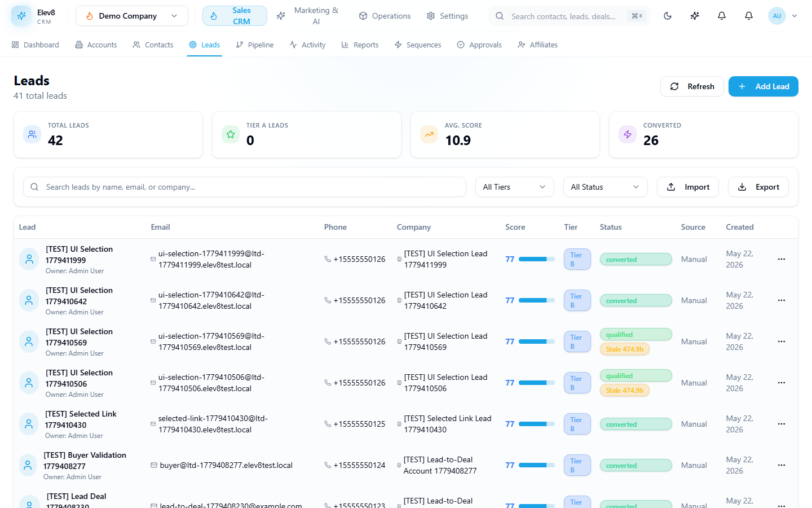Screen dimensions: 812x508
Task: Click the Import button
Action: (688, 187)
